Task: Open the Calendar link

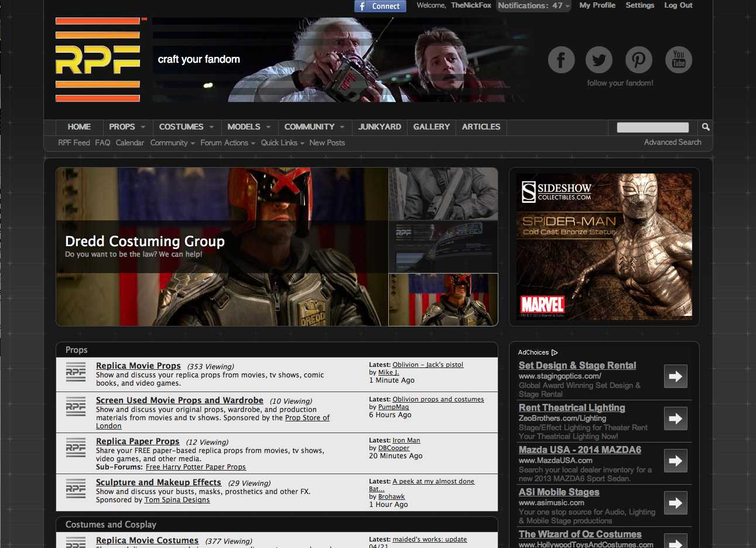Action: click(130, 143)
